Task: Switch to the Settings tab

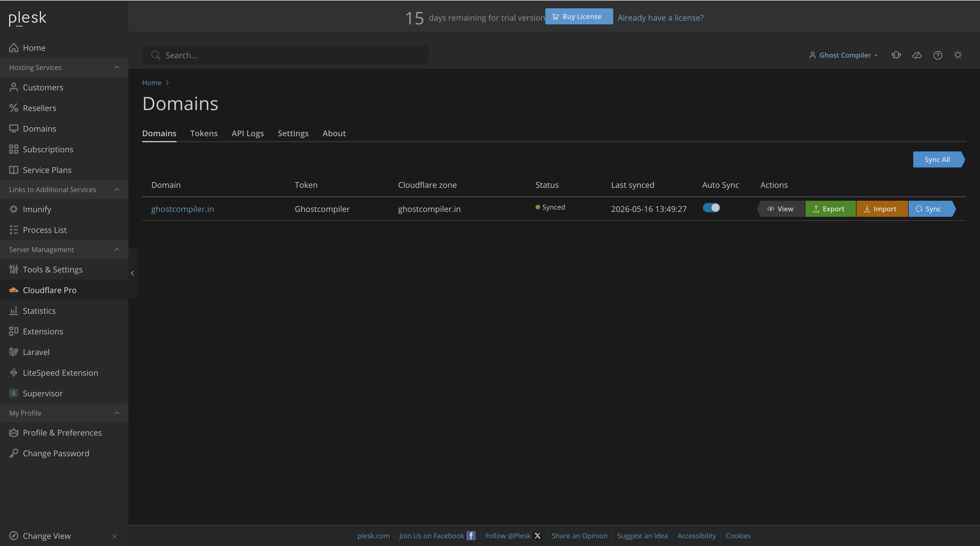Action: coord(293,133)
